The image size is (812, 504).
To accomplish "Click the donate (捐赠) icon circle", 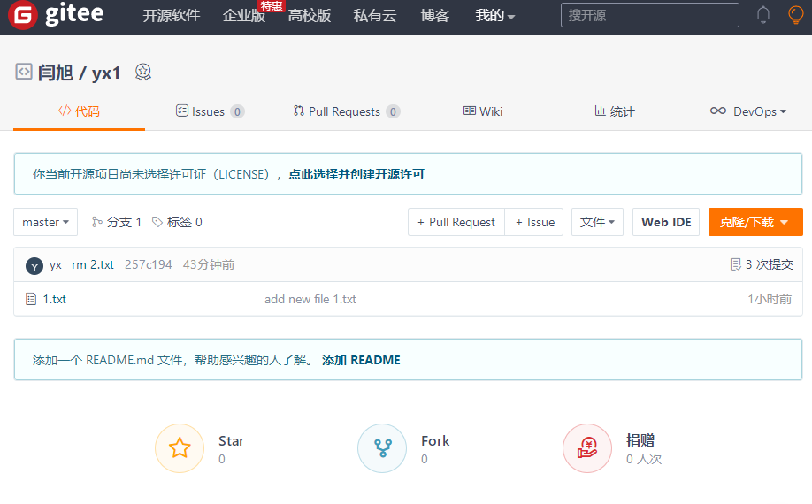I will pos(587,448).
